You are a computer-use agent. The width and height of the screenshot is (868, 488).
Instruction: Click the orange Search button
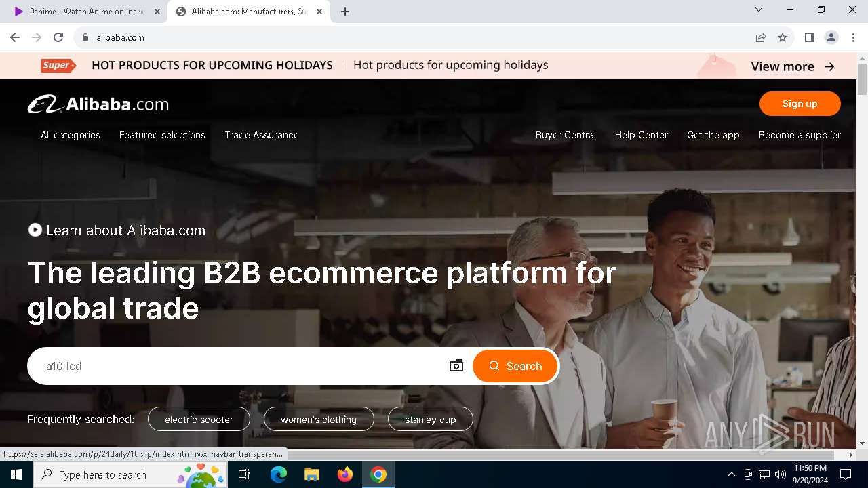point(515,366)
